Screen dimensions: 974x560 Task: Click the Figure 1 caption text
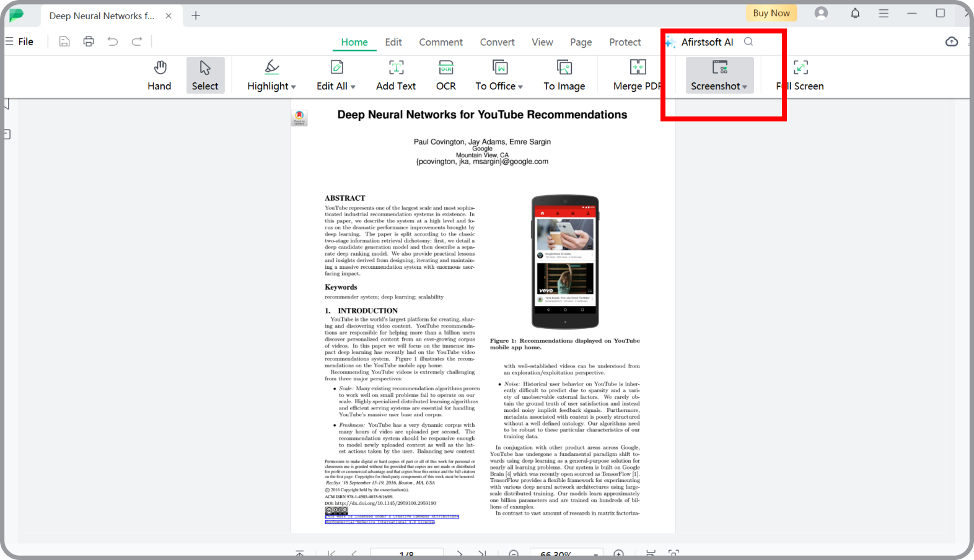coord(565,344)
